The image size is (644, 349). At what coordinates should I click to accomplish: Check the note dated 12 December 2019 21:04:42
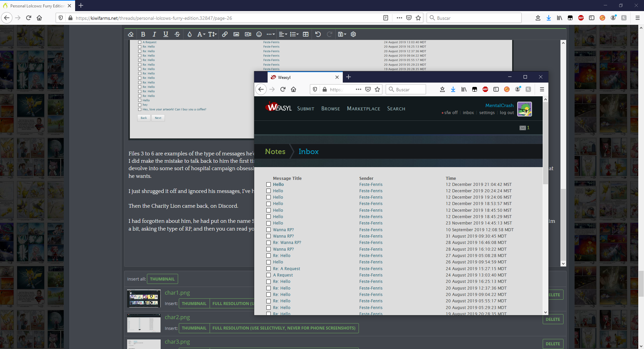tap(268, 185)
